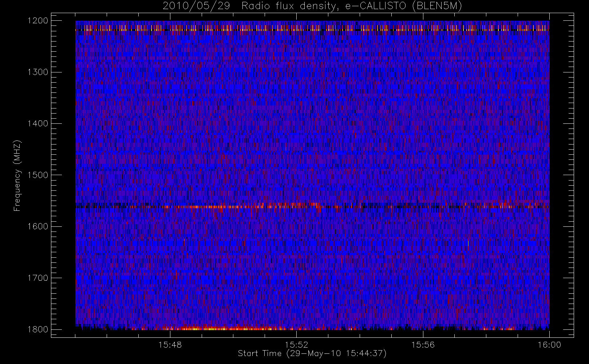Click the orange interference line near 1560 MHz
Viewport: 589px width, 364px height.
pyautogui.click(x=312, y=207)
